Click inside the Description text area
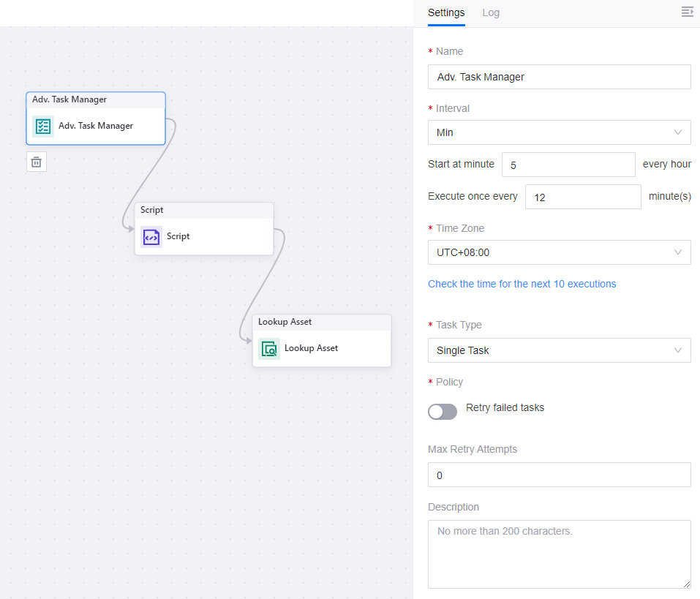Screen dimensions: 700x599 pos(559,554)
